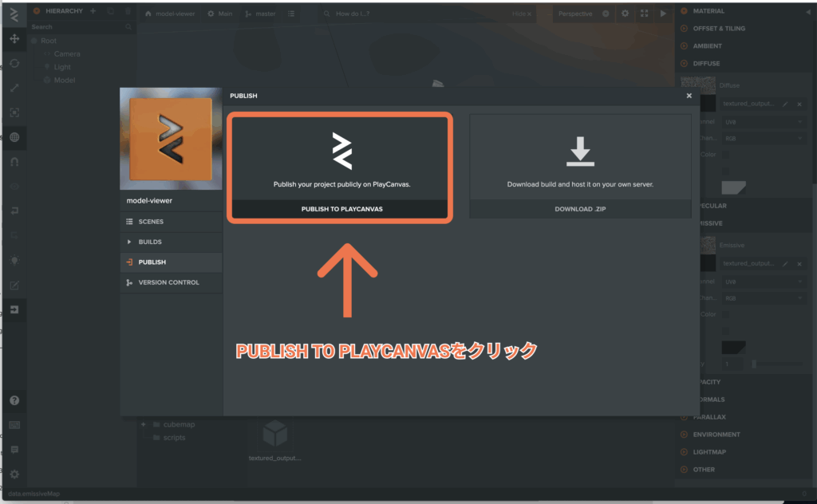817x504 pixels.
Task: Select PUBLISH in the project dialog menu
Action: [171, 262]
